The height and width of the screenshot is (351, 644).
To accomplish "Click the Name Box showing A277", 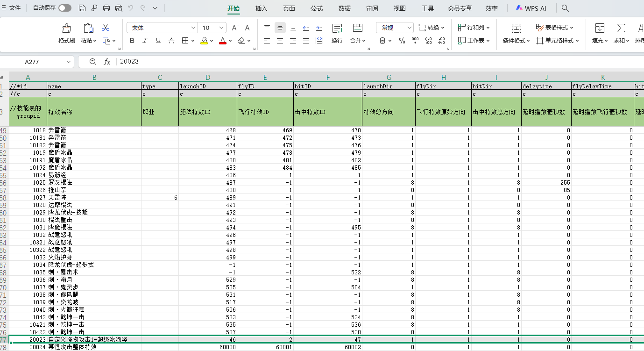I will pos(37,61).
